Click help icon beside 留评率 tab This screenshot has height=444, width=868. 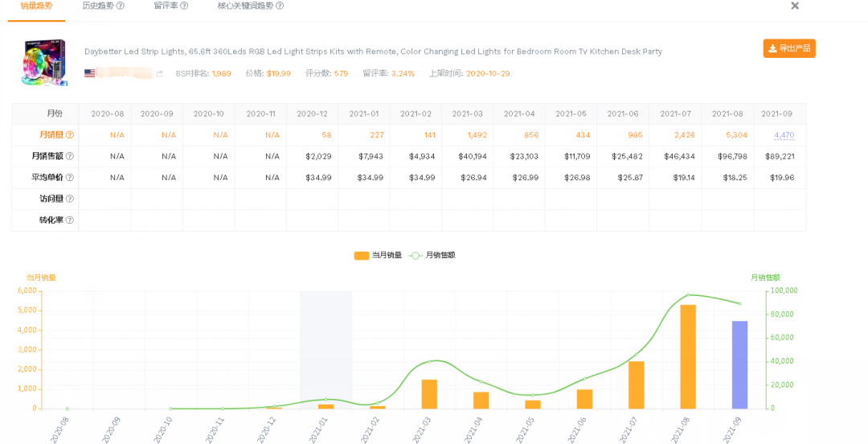click(184, 6)
